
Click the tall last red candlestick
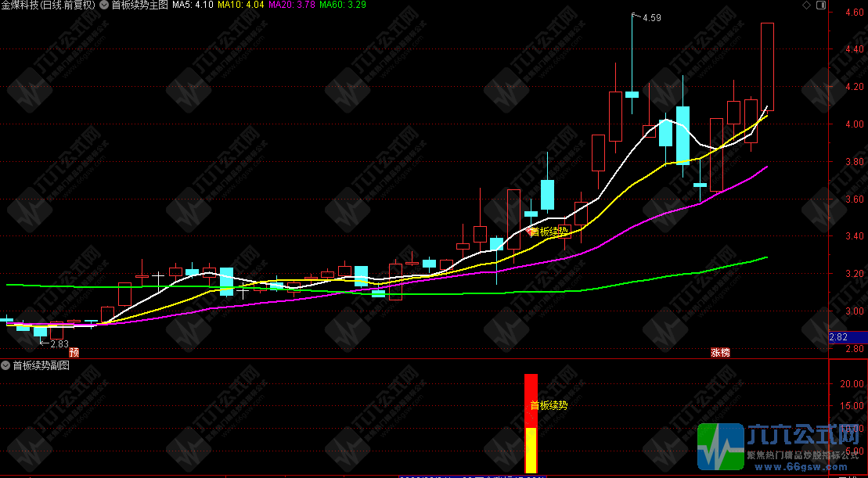[x=767, y=66]
